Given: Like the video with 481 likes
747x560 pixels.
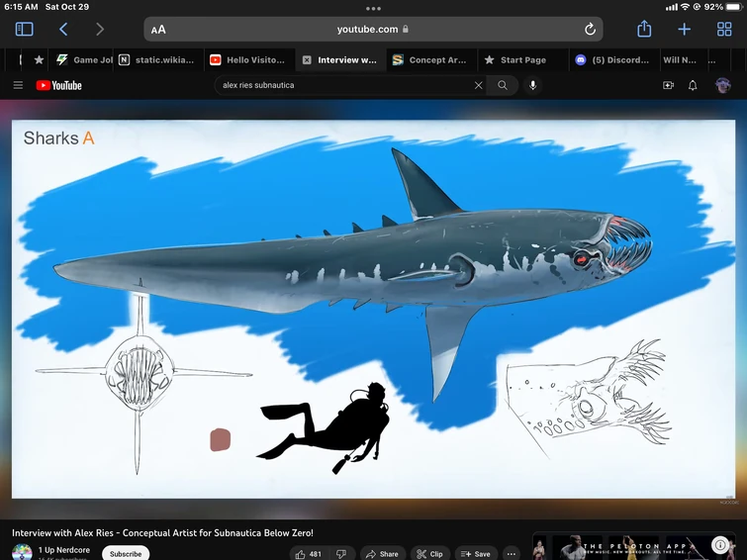Looking at the screenshot, I should [x=309, y=554].
